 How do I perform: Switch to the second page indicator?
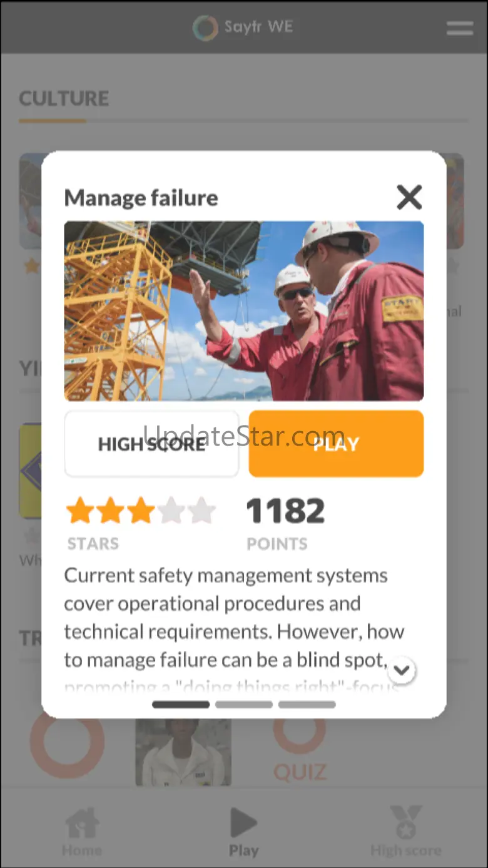pyautogui.click(x=244, y=705)
